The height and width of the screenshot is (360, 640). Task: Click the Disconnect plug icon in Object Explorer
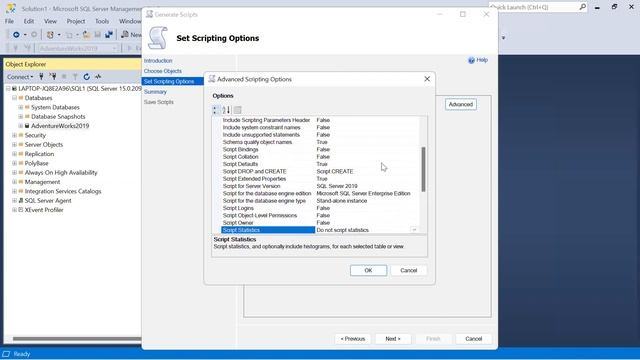pyautogui.click(x=53, y=76)
